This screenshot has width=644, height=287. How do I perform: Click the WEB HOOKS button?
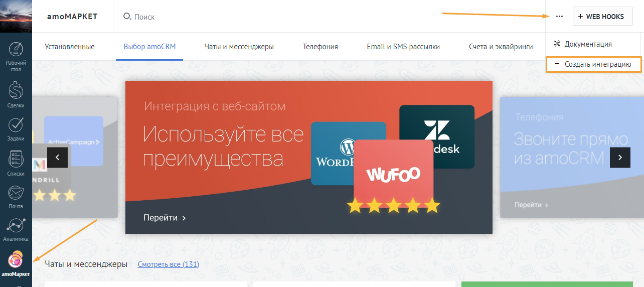point(603,17)
